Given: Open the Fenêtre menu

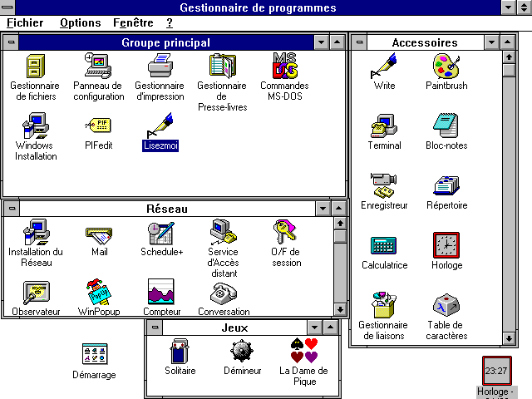Looking at the screenshot, I should coord(133,22).
